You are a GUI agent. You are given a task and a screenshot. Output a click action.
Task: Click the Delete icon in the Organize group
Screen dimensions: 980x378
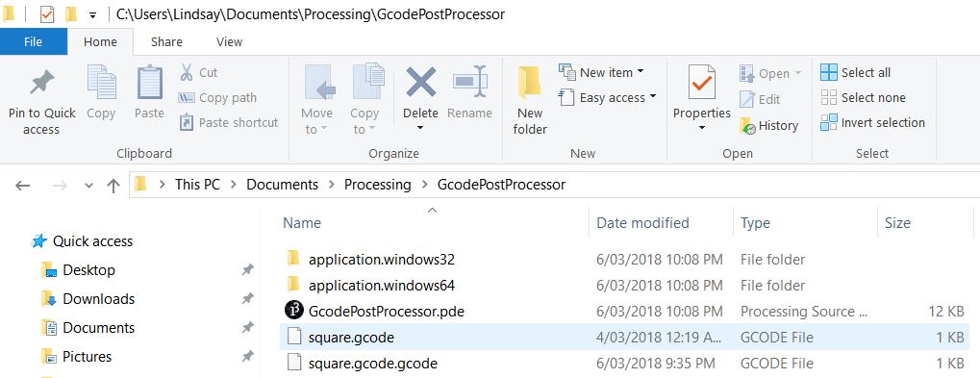420,82
